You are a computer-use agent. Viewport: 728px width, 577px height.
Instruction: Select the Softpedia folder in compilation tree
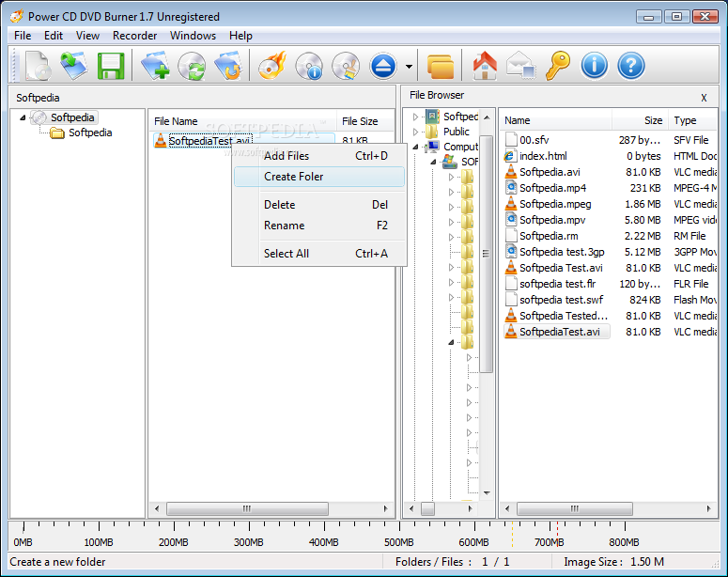tap(90, 133)
